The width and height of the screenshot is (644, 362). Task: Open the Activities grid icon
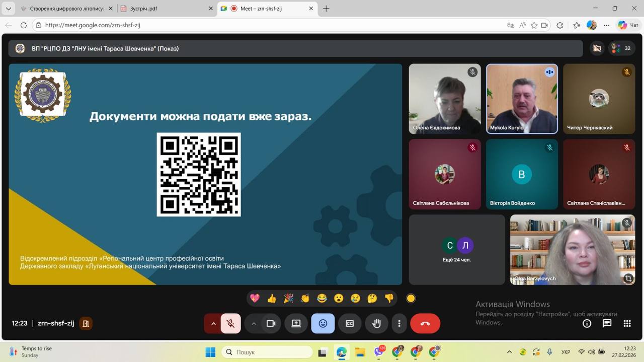(x=627, y=323)
